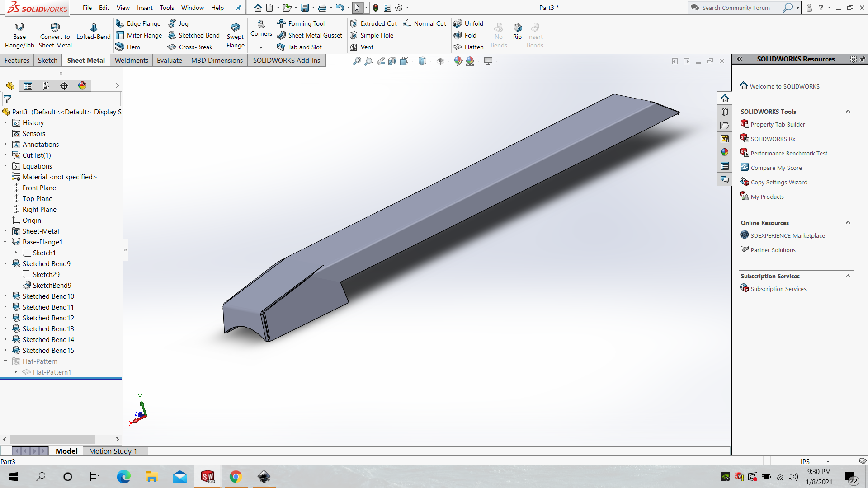Open Appearances task pane tab
Viewport: 868px width, 488px height.
pos(725,152)
